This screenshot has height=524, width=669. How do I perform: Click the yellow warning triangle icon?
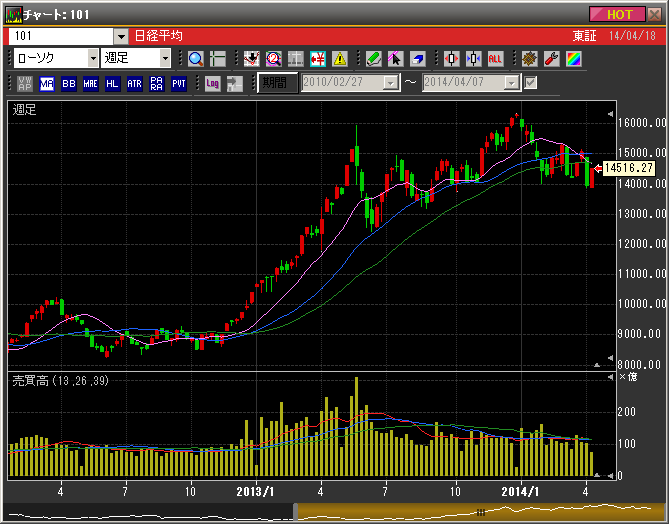(340, 59)
